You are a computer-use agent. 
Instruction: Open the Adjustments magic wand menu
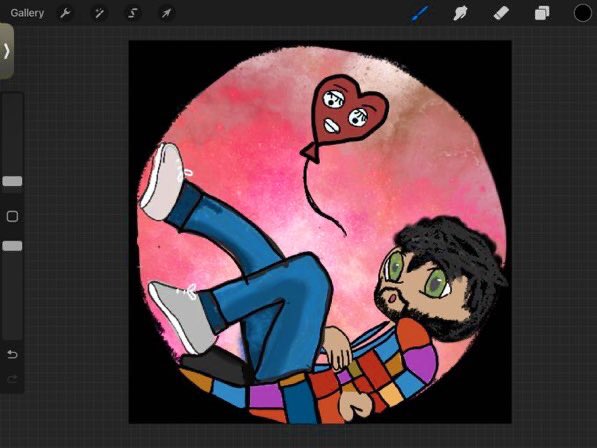tap(99, 14)
